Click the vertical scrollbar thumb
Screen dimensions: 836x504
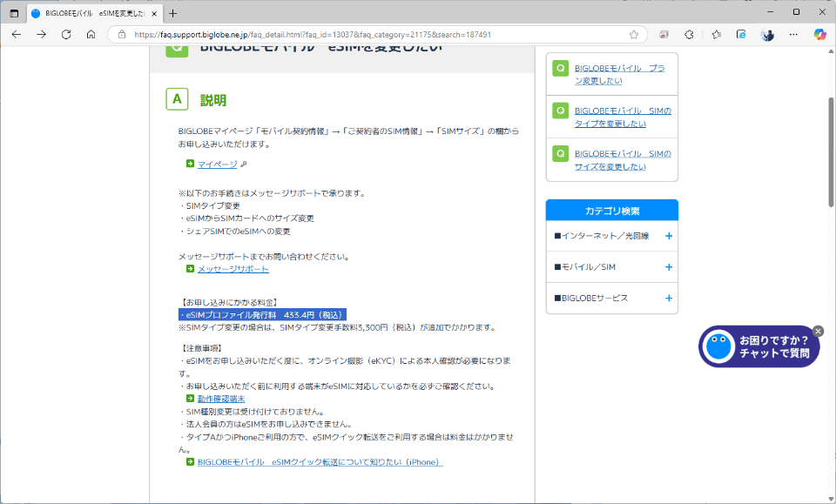[831, 151]
